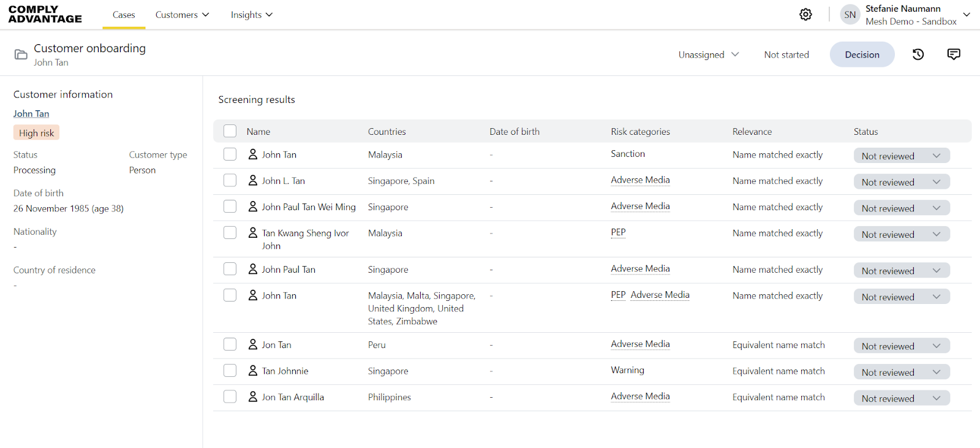Click the High risk badge
The image size is (980, 448).
point(37,133)
